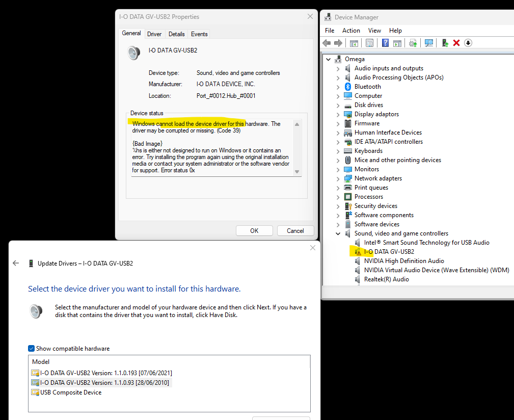Click the Bluetooth category icon
Viewport: 514px width, 420px height.
click(x=348, y=87)
